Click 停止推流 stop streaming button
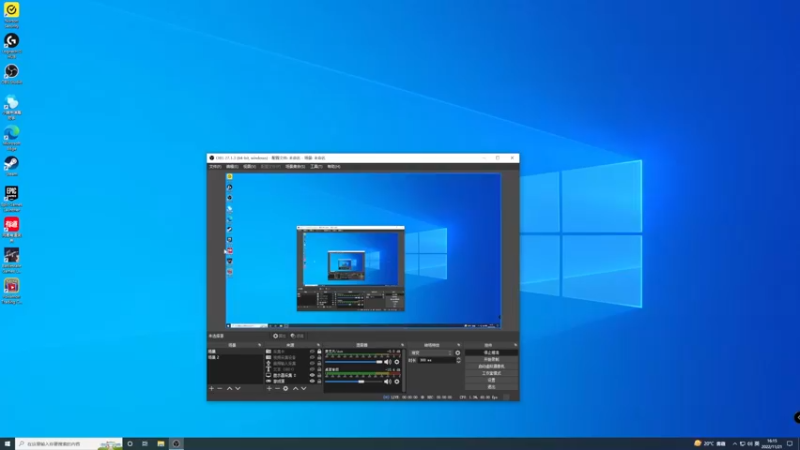Viewport: 800px width, 450px height. click(491, 353)
